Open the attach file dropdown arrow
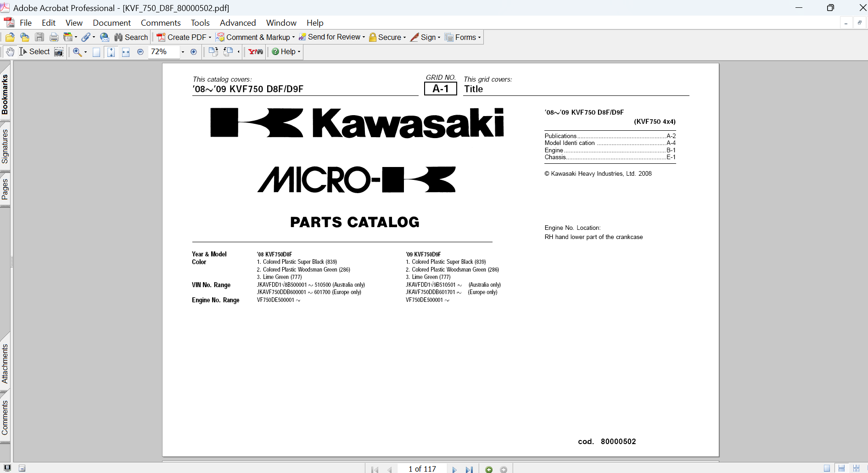 pos(94,38)
